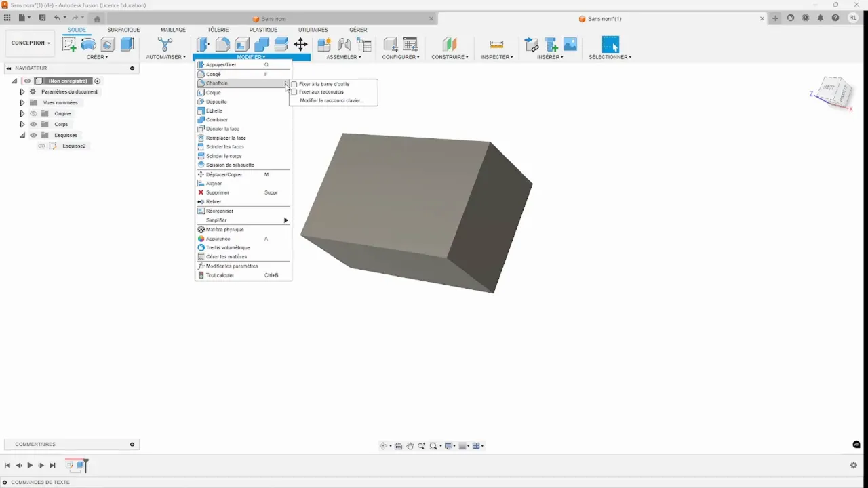Select the Measure ruler icon in Inspecter

point(496,45)
